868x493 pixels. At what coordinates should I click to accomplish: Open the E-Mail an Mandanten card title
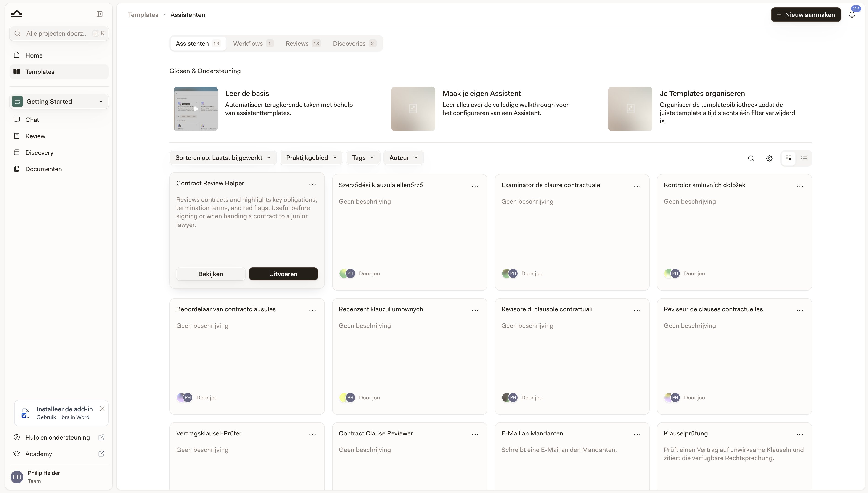[532, 433]
